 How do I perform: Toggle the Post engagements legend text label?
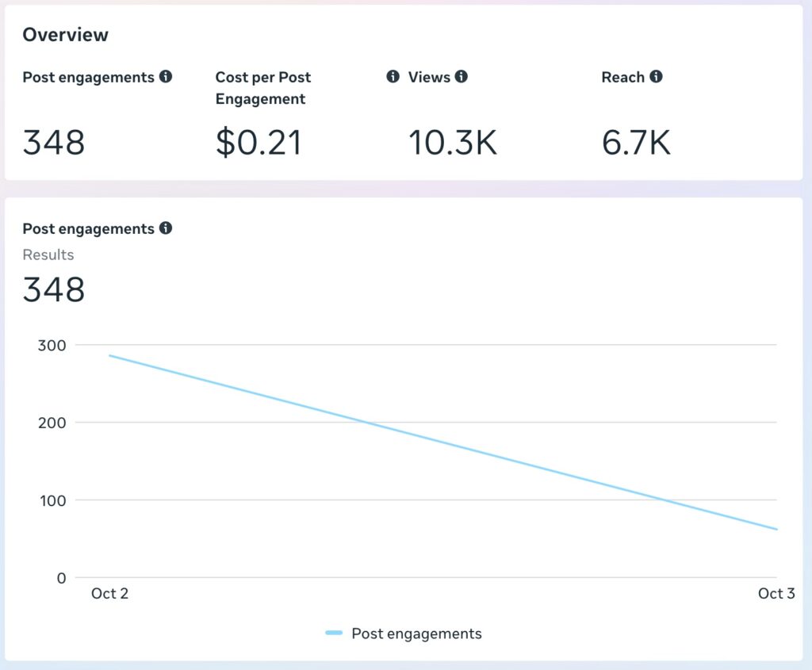tap(416, 634)
